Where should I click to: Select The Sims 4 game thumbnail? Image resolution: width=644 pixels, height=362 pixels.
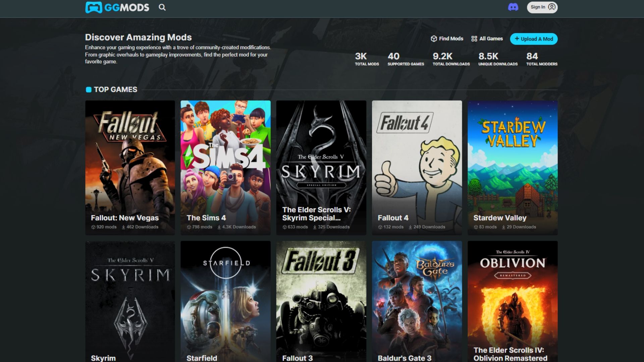click(x=225, y=168)
